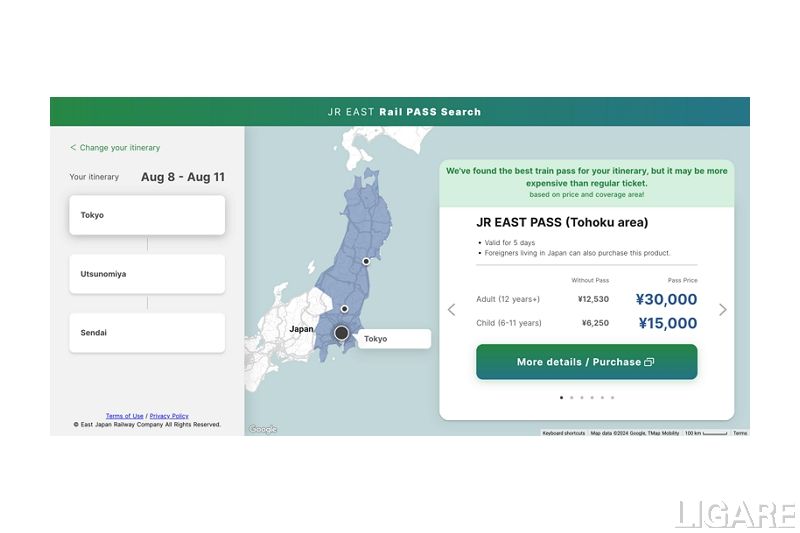
Task: Select the second carousel pagination dot
Action: [x=571, y=397]
